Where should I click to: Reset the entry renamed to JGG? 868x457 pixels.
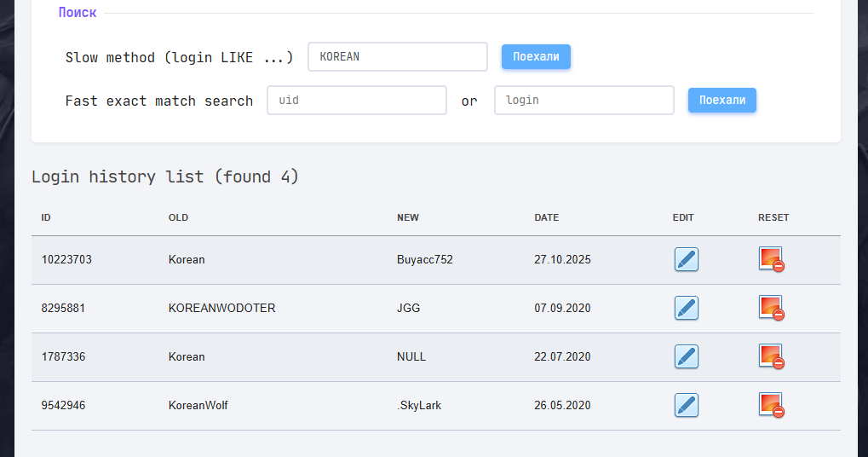(771, 308)
